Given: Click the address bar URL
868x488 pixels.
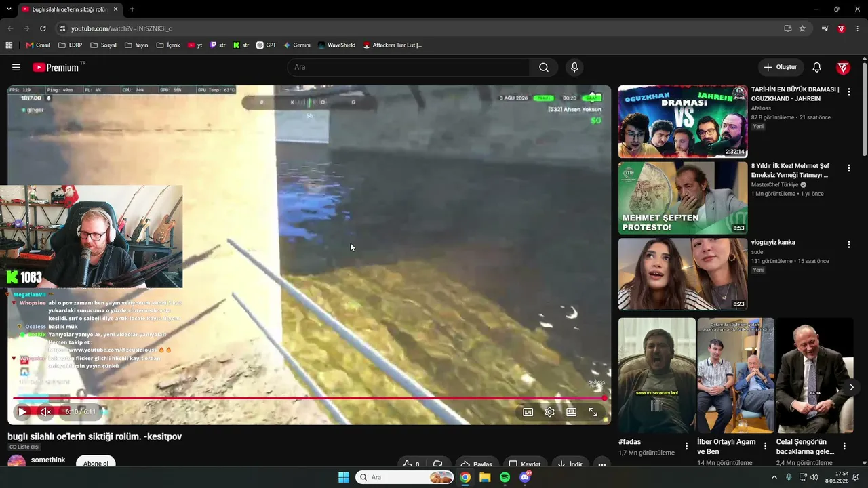Looking at the screenshot, I should click(x=121, y=28).
